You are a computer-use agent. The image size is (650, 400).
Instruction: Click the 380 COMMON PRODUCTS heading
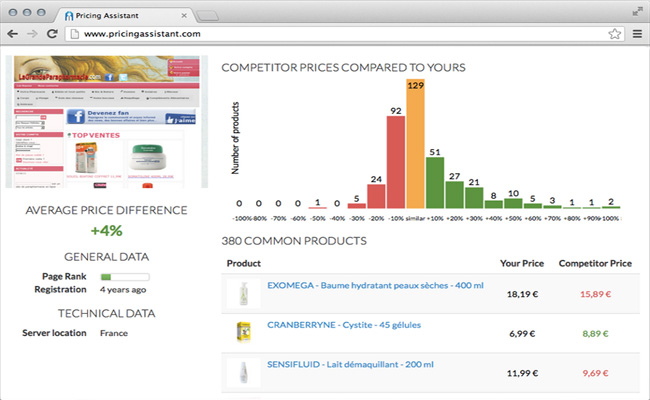[x=294, y=241]
